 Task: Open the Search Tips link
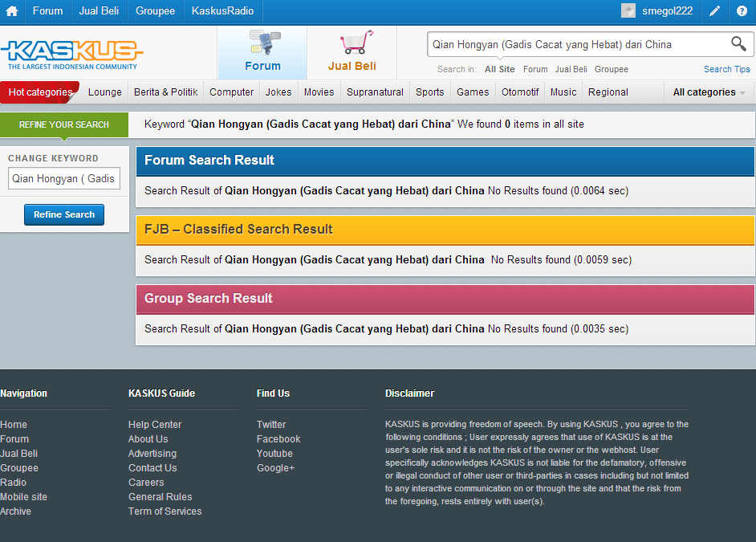pos(726,69)
